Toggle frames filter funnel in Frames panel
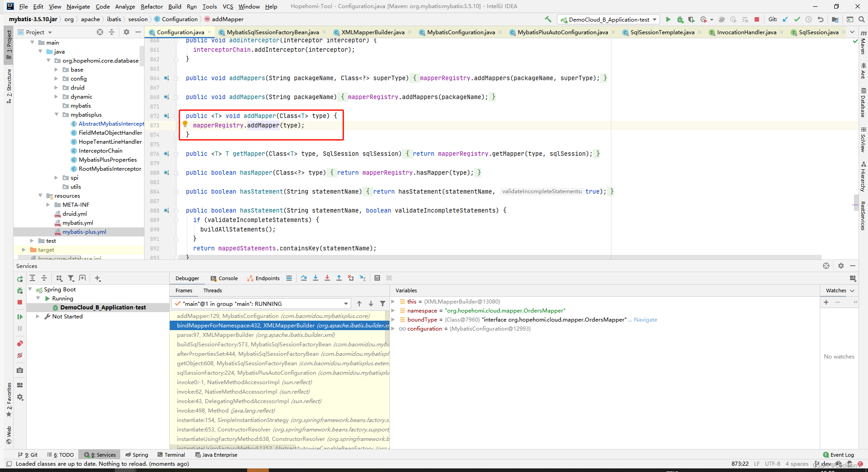Screen dimensions: 868x472 [x=383, y=304]
